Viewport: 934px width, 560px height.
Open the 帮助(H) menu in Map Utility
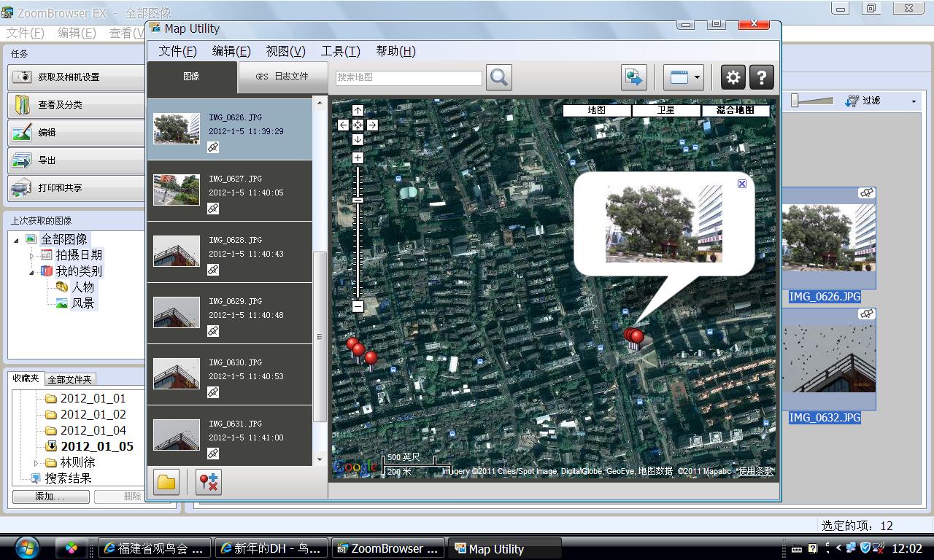395,51
